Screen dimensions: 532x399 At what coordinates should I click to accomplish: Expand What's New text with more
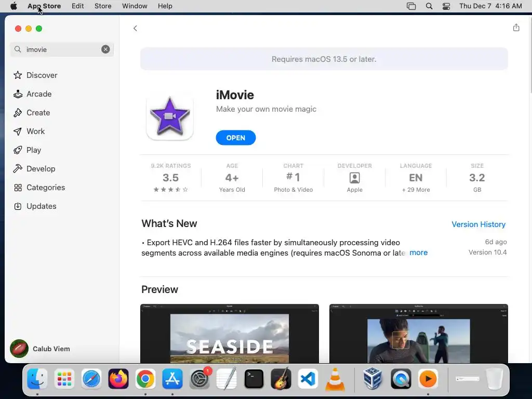(418, 252)
